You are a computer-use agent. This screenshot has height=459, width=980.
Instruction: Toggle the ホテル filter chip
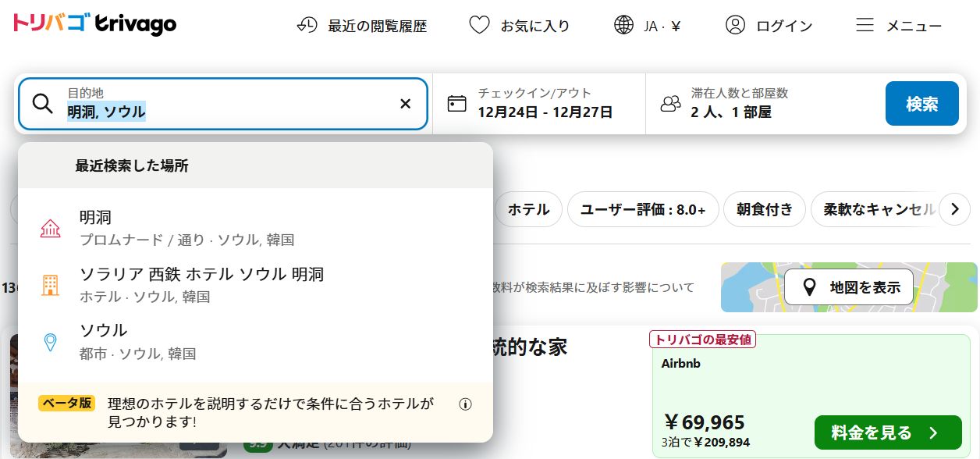528,209
